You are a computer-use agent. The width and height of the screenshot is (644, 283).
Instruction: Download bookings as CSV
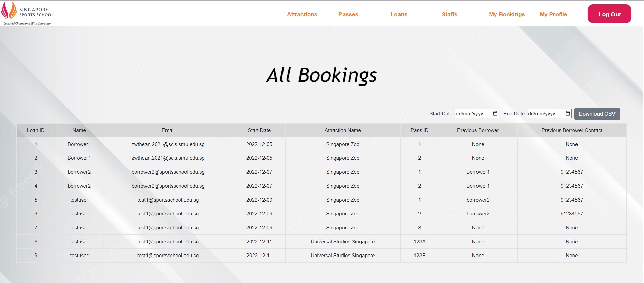597,114
